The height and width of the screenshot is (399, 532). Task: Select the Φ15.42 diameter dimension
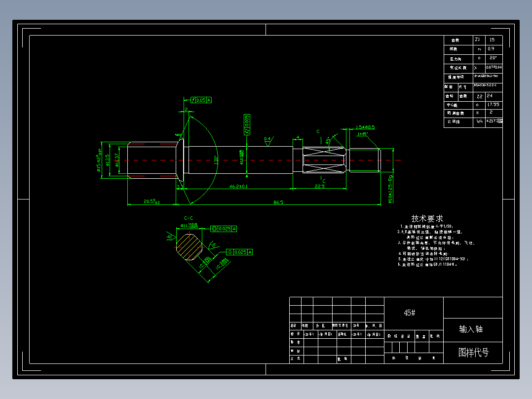(99, 160)
